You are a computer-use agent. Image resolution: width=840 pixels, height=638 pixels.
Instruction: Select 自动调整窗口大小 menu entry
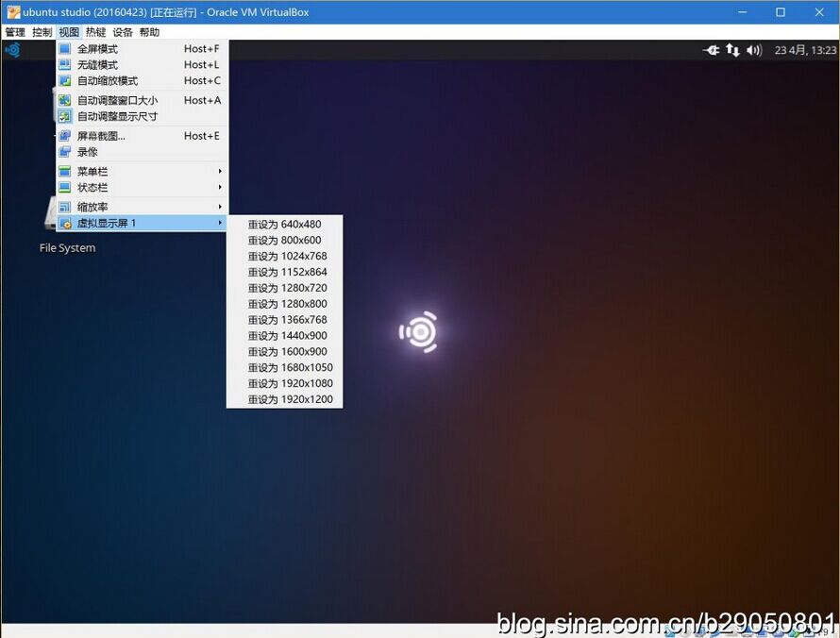pos(143,100)
